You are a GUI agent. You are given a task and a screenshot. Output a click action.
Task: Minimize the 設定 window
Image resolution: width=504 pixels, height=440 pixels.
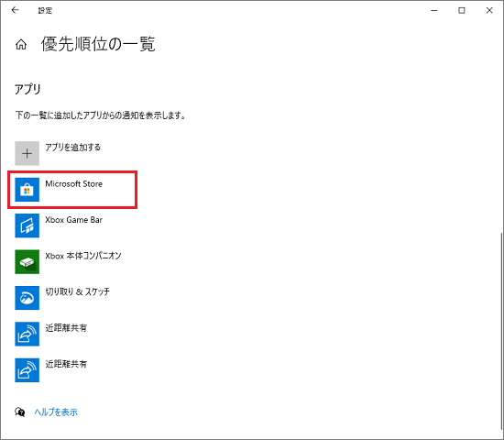pyautogui.click(x=434, y=10)
